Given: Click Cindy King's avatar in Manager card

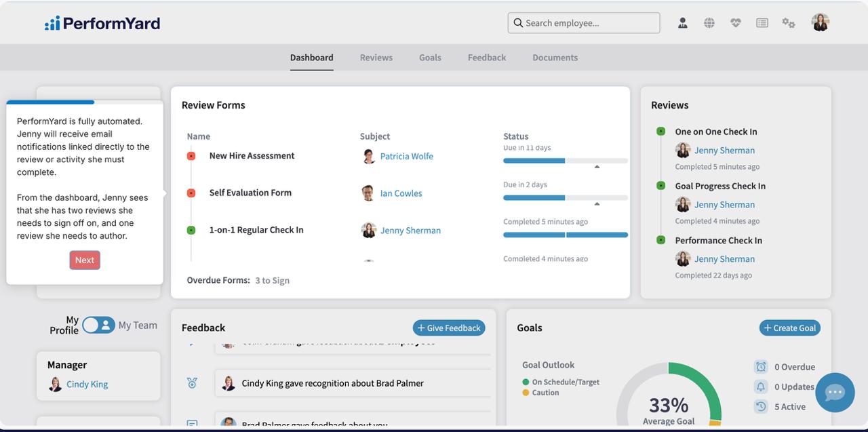Looking at the screenshot, I should click(x=55, y=385).
